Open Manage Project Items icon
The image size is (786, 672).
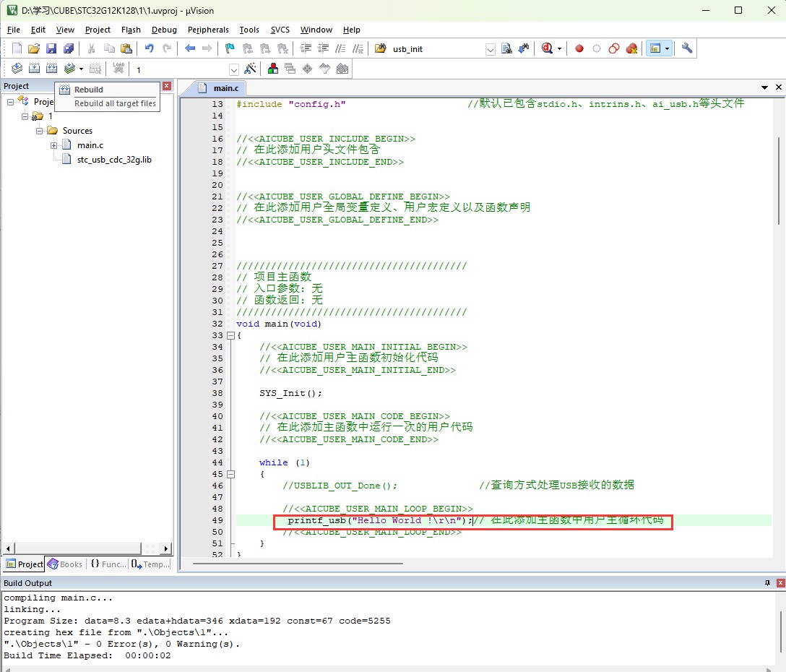(x=273, y=69)
